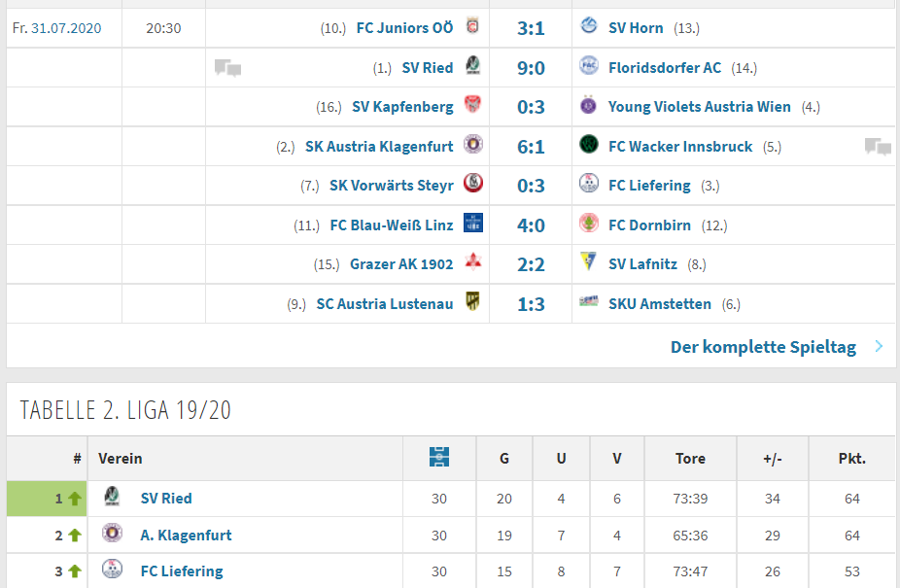Open A. Klagenfurt in the table
900x588 pixels.
pos(186,536)
